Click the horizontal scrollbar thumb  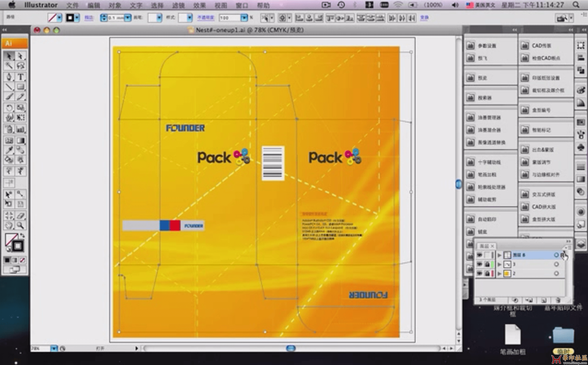[291, 348]
